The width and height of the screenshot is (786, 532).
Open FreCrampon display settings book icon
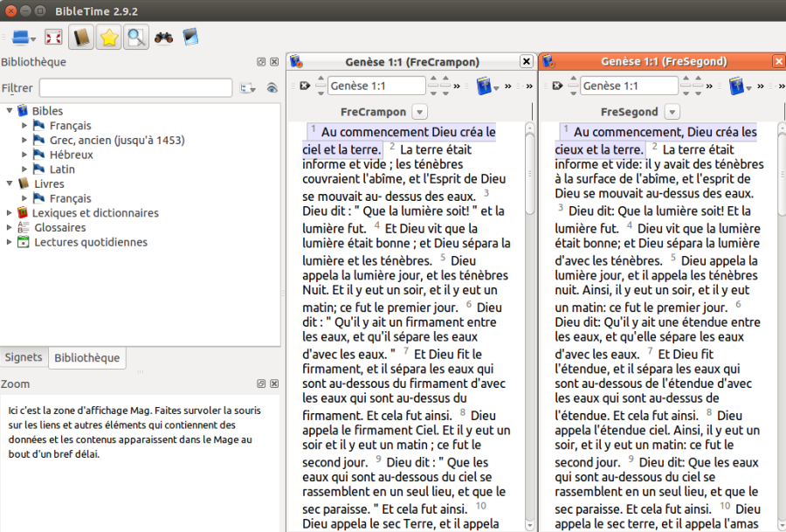(x=486, y=86)
